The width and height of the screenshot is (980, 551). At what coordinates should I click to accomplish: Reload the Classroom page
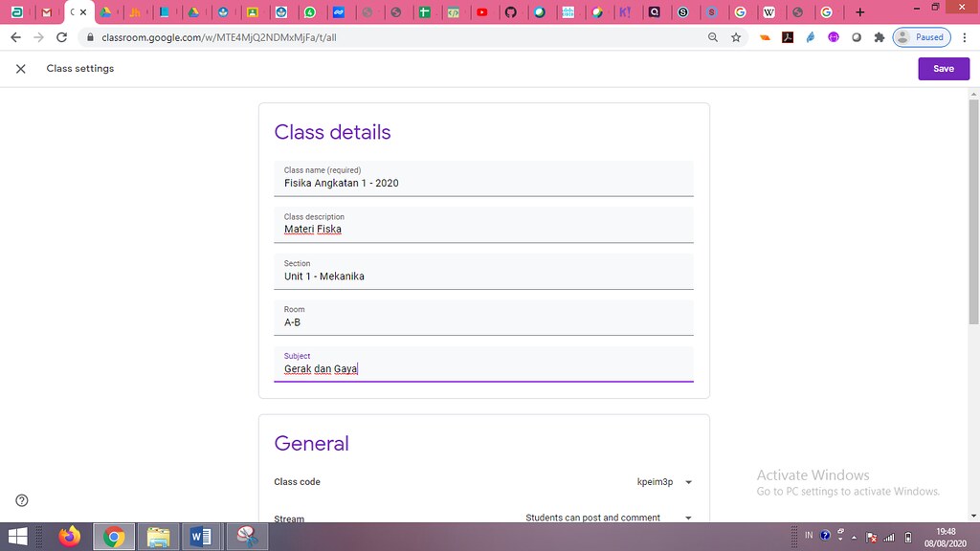[61, 37]
